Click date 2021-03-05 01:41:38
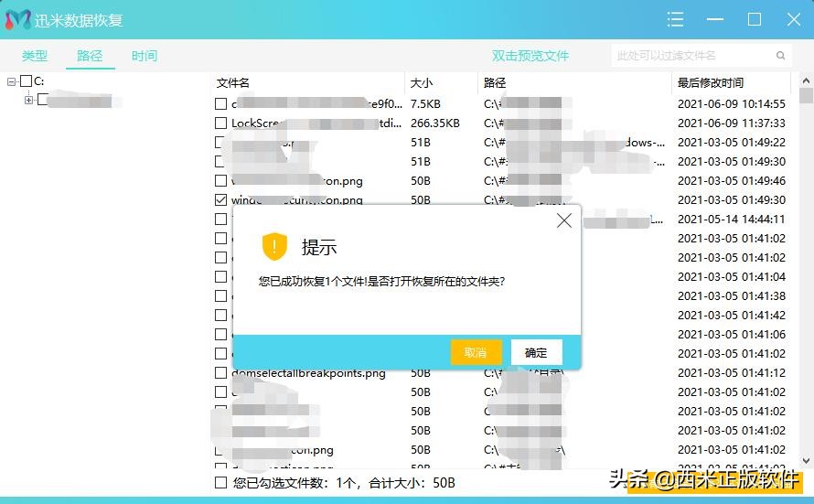 click(x=732, y=295)
